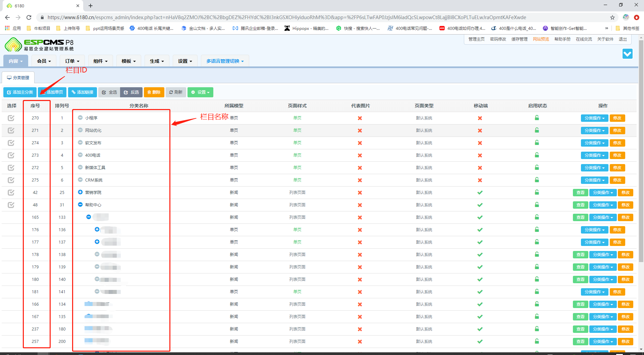Open the Hippopx bookmark
This screenshot has width=644, height=355.
[x=306, y=28]
